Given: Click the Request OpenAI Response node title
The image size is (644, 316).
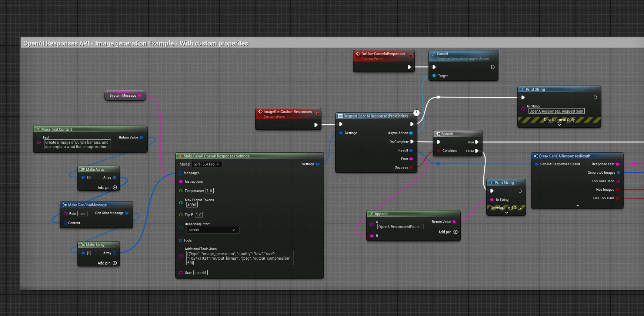Looking at the screenshot, I should tap(376, 116).
